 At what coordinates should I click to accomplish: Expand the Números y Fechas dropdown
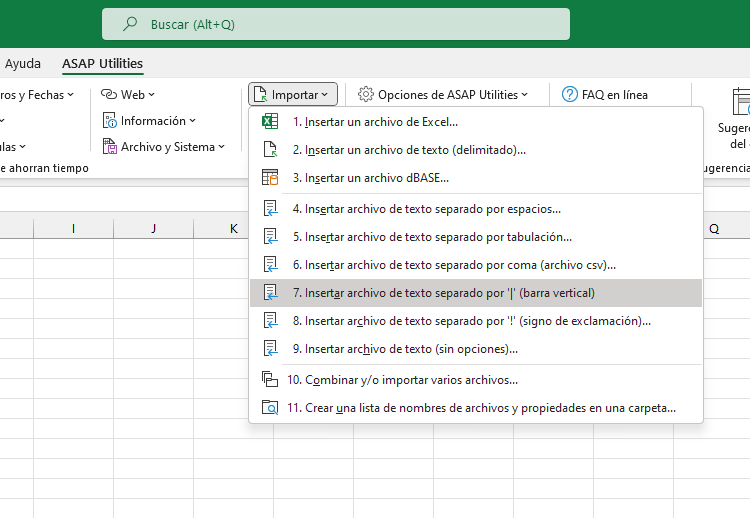coord(71,95)
